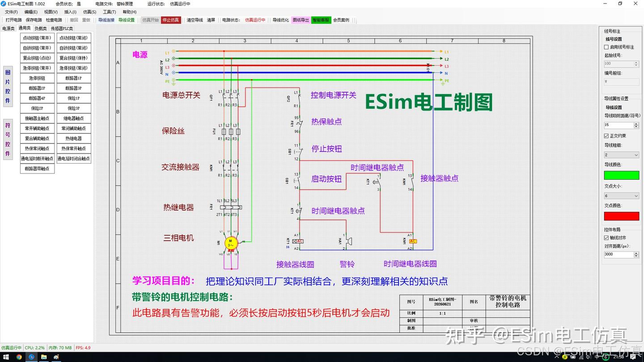
Task: Open the 帮助(H) menu
Action: point(129,12)
